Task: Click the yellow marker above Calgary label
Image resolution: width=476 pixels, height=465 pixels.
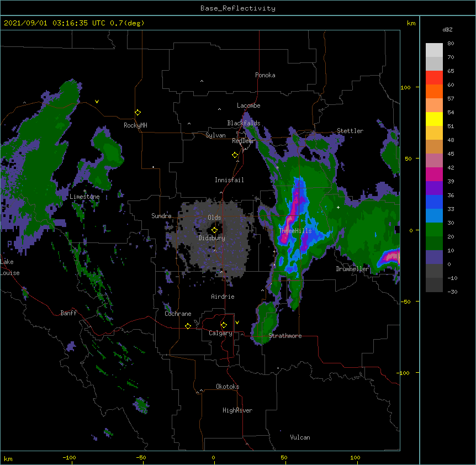Action: tap(224, 325)
